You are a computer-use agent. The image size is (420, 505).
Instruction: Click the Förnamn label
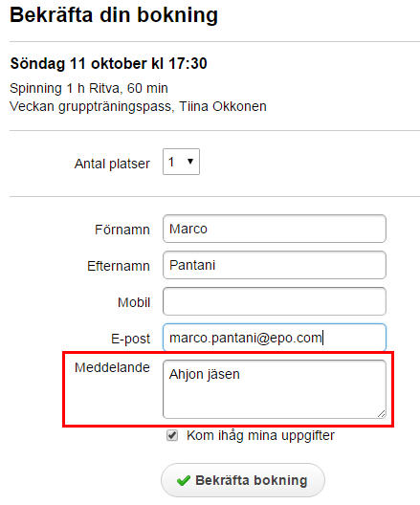(x=122, y=230)
